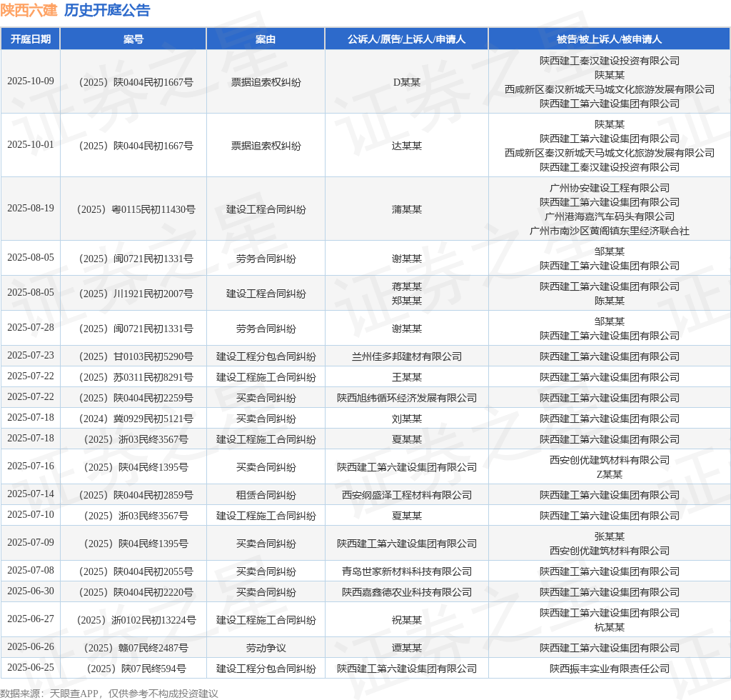The height and width of the screenshot is (700, 731).
Task: Select date cell 2025-07-28
Action: click(31, 327)
